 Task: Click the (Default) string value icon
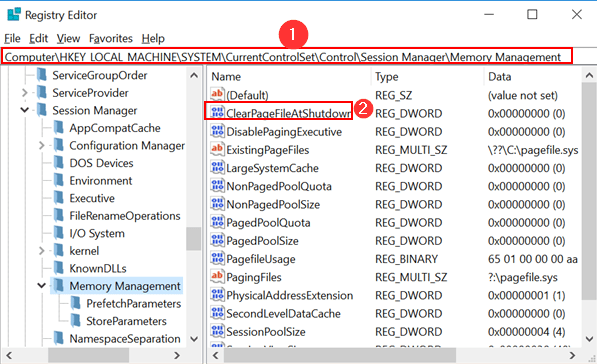[x=217, y=94]
